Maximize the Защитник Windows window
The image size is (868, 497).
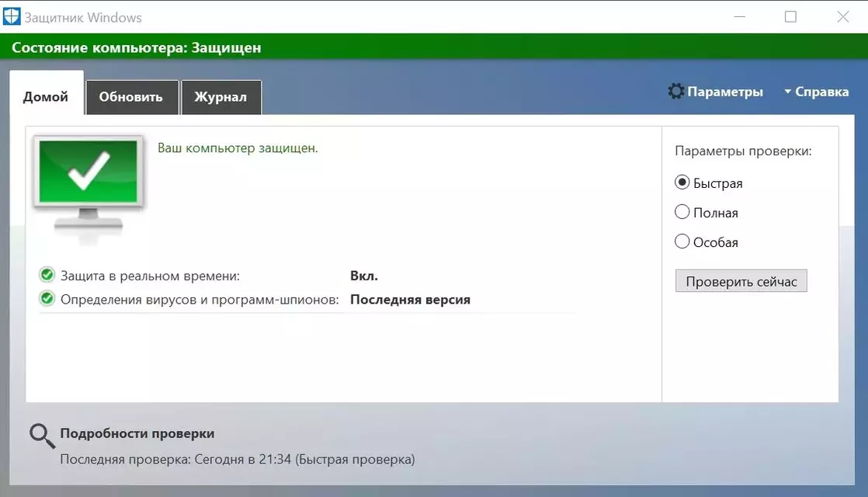tap(790, 16)
